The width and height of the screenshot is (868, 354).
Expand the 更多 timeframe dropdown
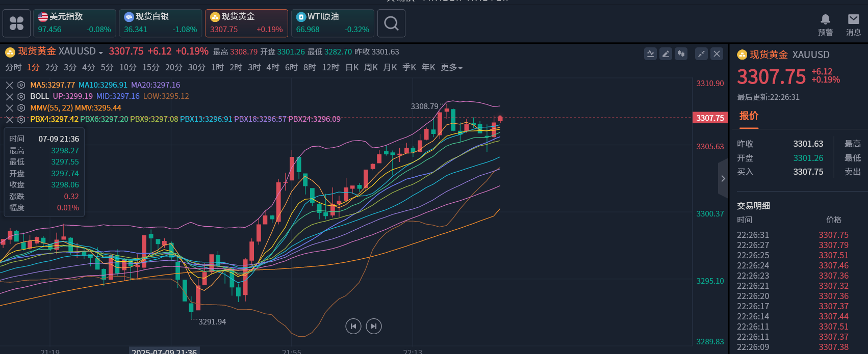(451, 68)
